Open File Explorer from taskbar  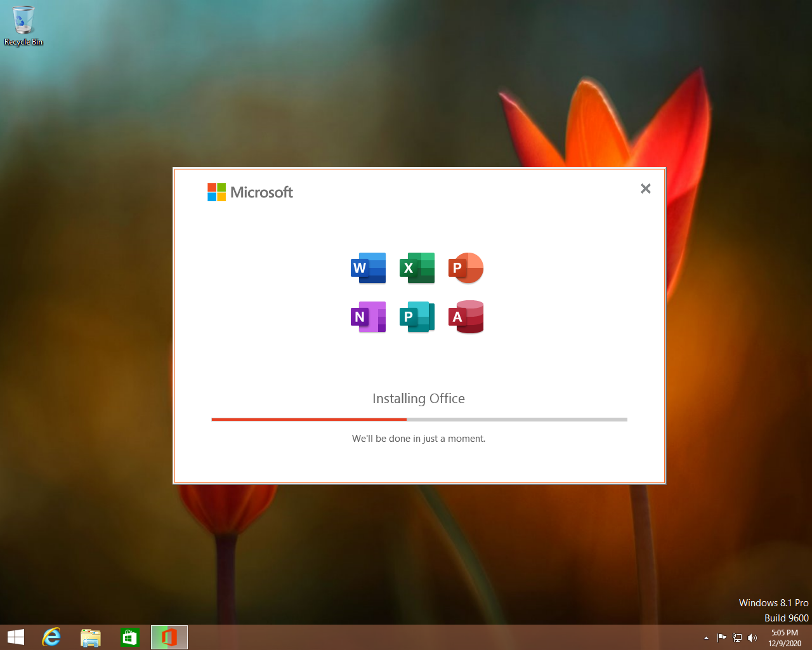coord(91,637)
